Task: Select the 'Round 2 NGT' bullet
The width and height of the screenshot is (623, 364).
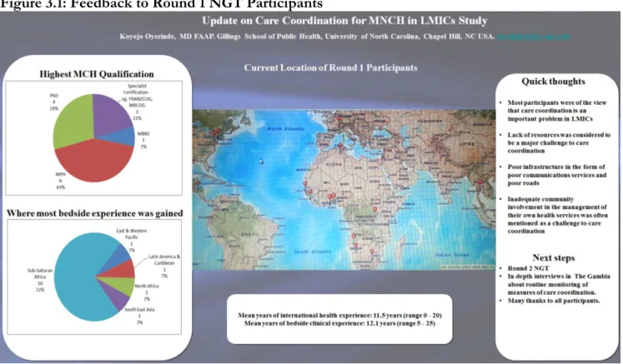Action: 528,268
